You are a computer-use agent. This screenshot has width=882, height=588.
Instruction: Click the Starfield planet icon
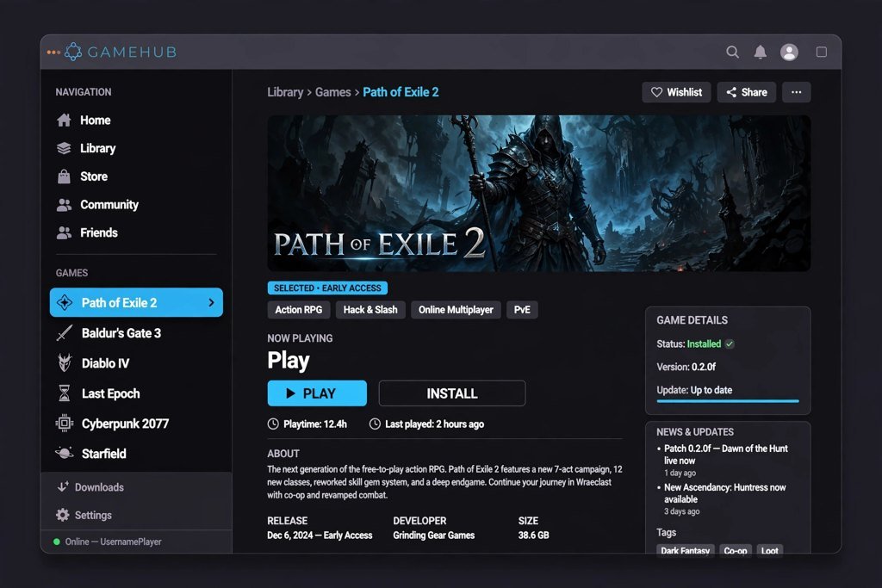tap(65, 453)
